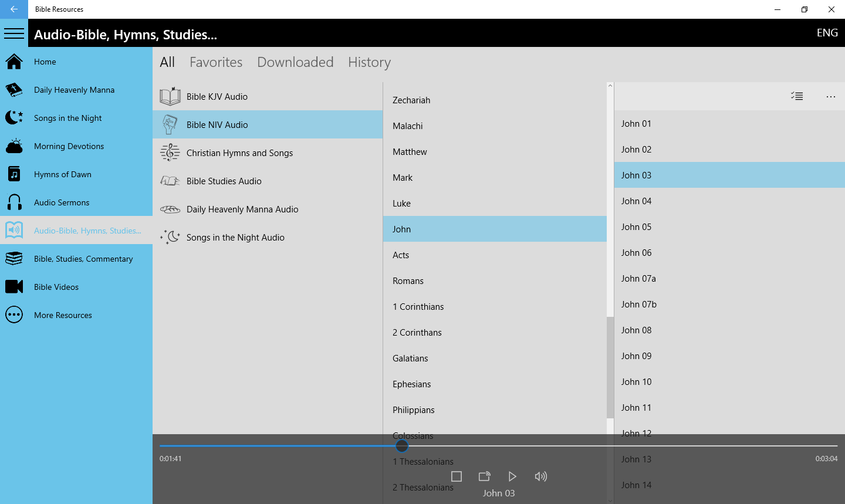Viewport: 845px width, 504px height.
Task: Open Christian Hymns and Songs
Action: coord(239,153)
